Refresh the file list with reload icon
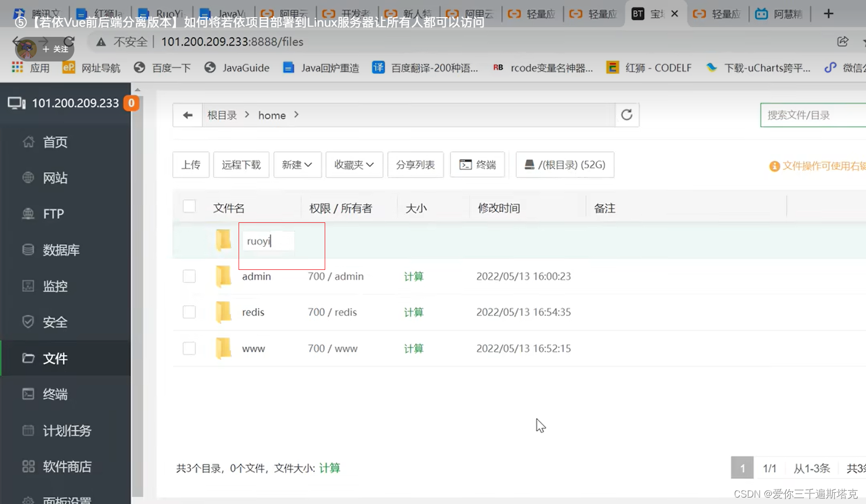The height and width of the screenshot is (504, 866). (x=627, y=115)
